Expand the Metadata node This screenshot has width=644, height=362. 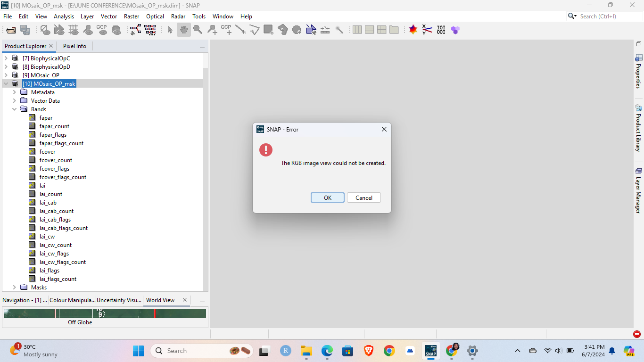coord(14,92)
